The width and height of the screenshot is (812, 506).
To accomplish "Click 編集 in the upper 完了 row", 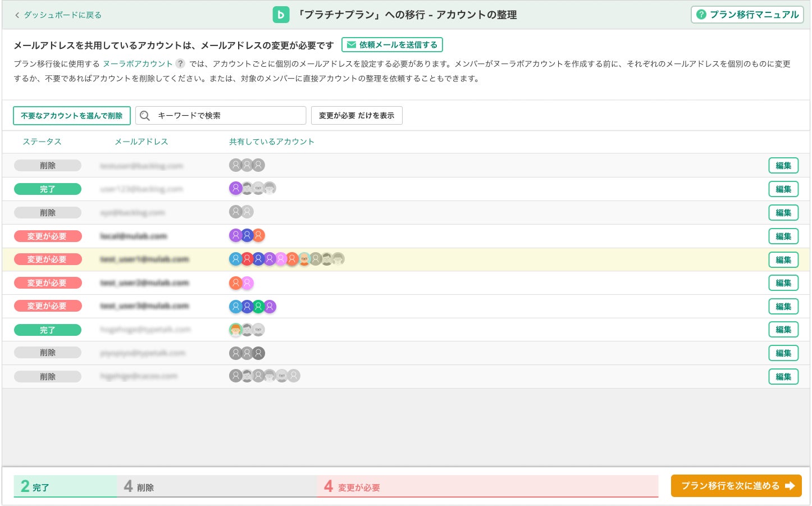I will pyautogui.click(x=783, y=189).
